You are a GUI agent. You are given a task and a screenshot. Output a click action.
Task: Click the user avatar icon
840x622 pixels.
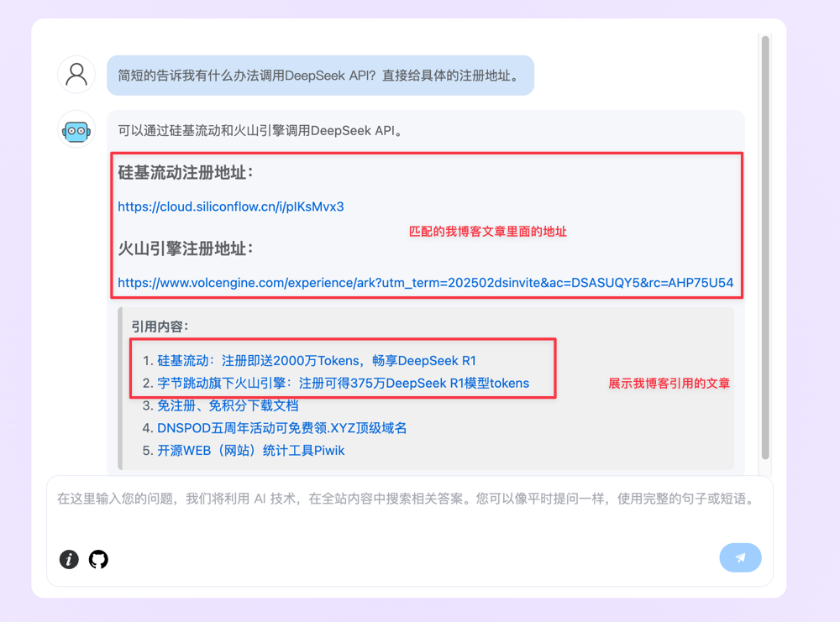76,75
